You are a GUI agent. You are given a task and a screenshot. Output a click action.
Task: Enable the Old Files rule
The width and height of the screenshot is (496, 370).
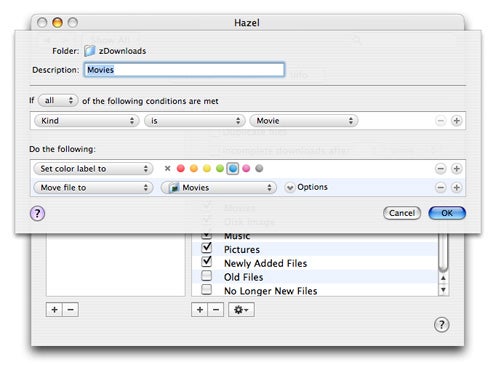(x=207, y=276)
